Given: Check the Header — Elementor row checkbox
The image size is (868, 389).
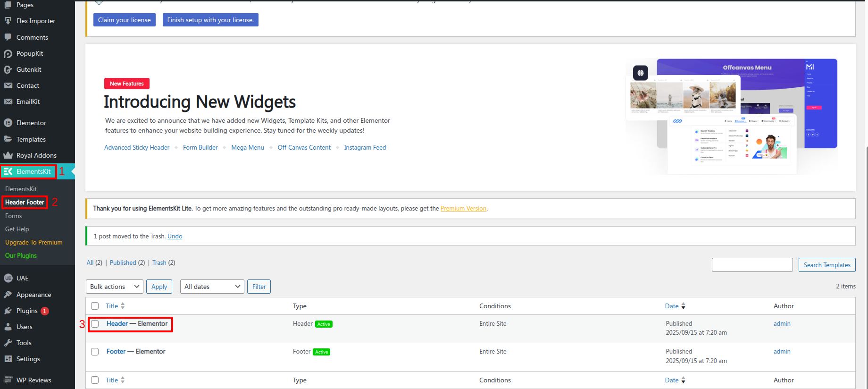Looking at the screenshot, I should point(95,324).
